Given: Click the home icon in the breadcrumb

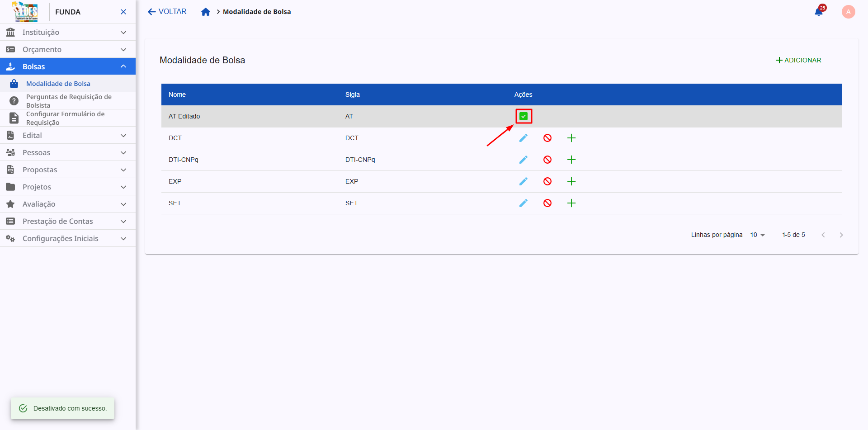Looking at the screenshot, I should click(206, 12).
